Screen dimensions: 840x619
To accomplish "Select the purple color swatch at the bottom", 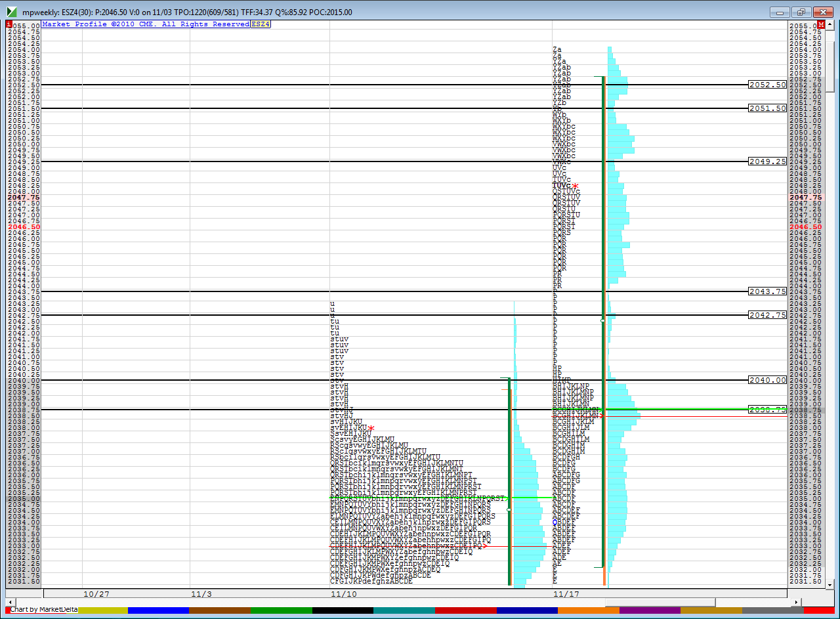I will coord(650,610).
